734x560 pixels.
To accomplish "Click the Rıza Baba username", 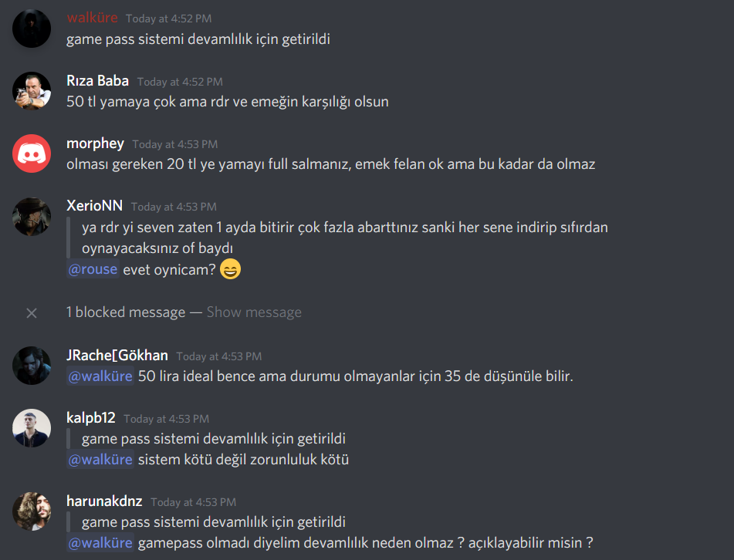I will coord(97,81).
